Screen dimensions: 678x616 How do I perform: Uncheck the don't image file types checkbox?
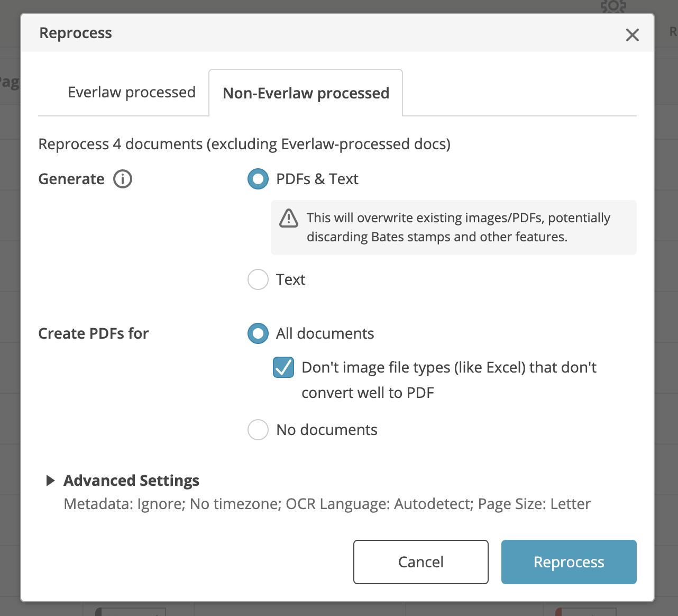point(283,367)
